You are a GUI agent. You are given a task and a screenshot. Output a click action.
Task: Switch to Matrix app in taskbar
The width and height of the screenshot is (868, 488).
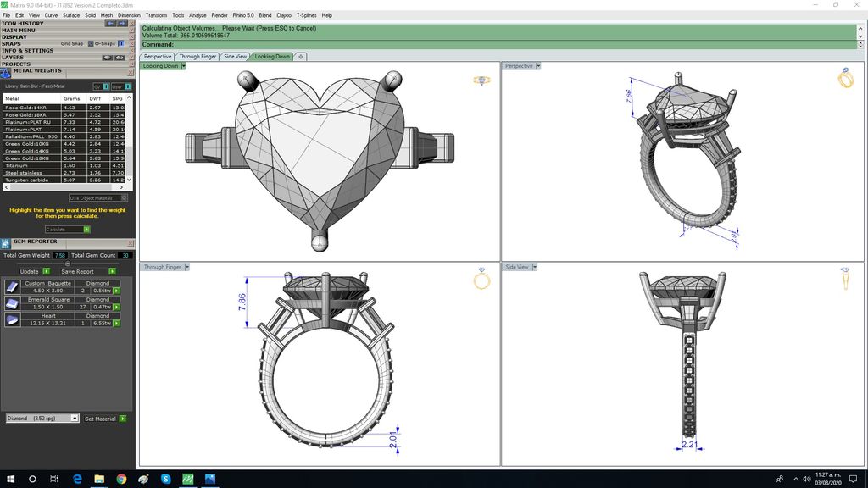187,480
